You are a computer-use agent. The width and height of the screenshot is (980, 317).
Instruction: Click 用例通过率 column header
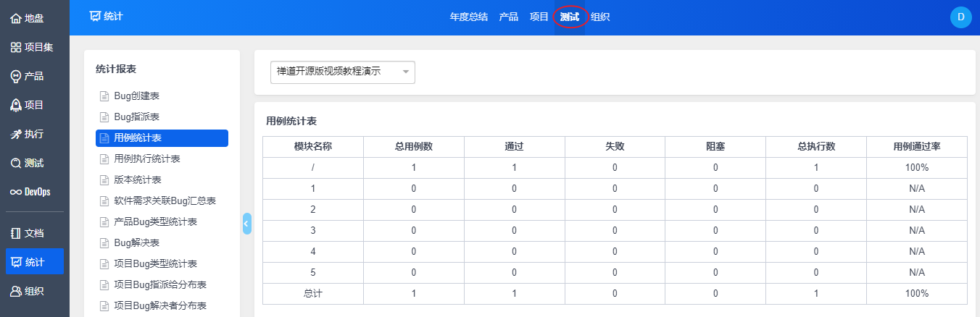(917, 146)
